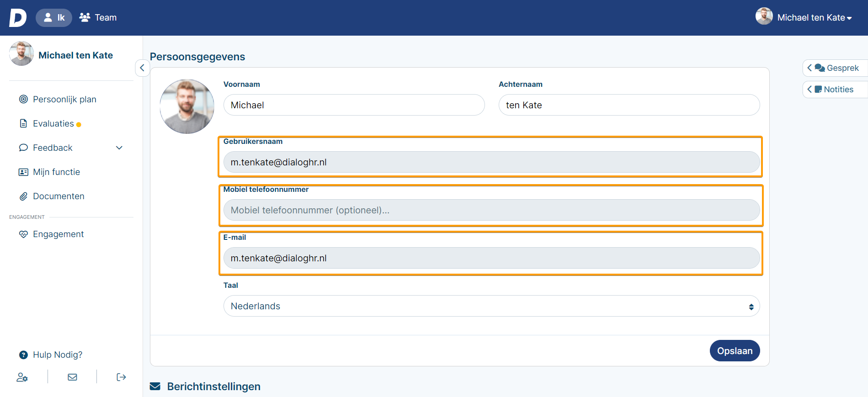The height and width of the screenshot is (397, 868).
Task: Collapse the sidebar with the chevron
Action: [143, 68]
